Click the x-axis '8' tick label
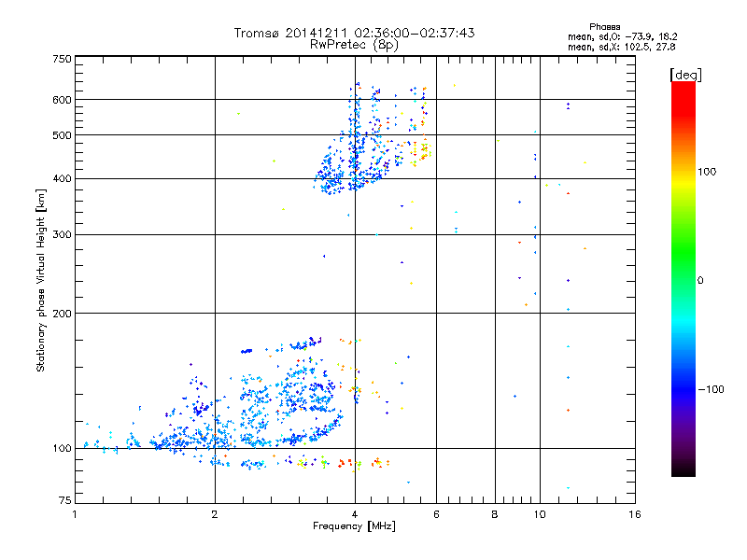This screenshot has width=747, height=560. tap(495, 514)
